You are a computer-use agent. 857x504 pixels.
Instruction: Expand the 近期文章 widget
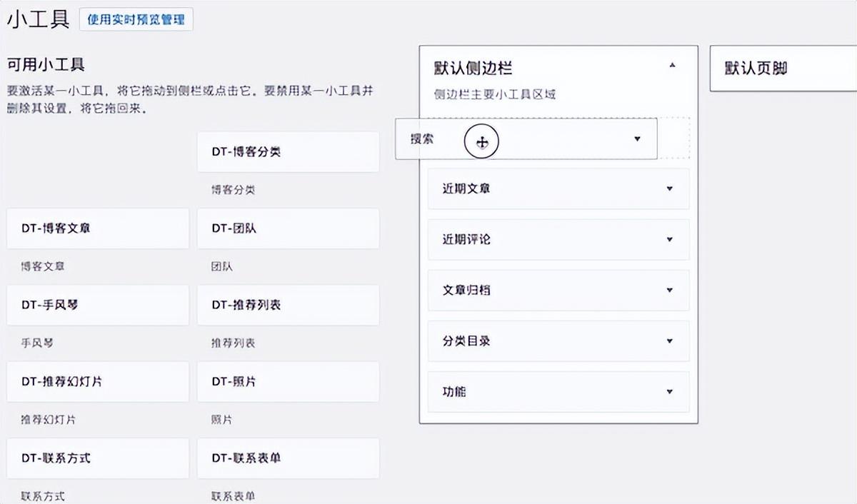pos(669,188)
